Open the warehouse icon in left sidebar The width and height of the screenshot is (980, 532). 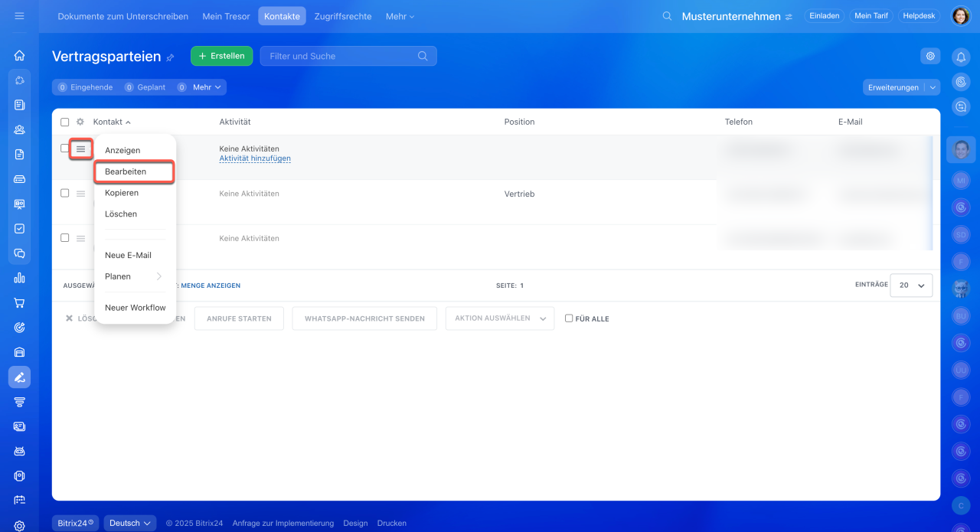pos(19,352)
